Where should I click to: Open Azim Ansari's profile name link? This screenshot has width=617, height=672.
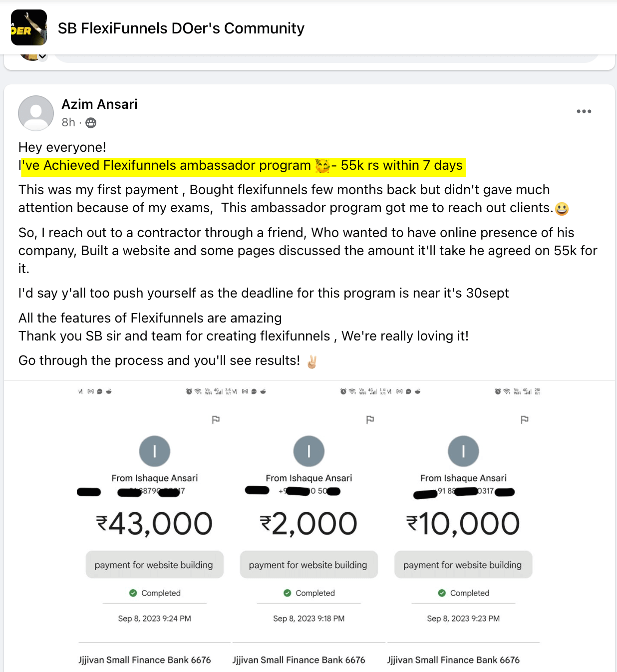pos(99,104)
